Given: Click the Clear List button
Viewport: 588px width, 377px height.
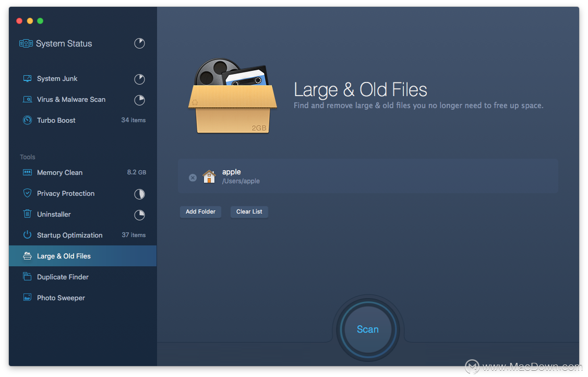Looking at the screenshot, I should coord(249,211).
